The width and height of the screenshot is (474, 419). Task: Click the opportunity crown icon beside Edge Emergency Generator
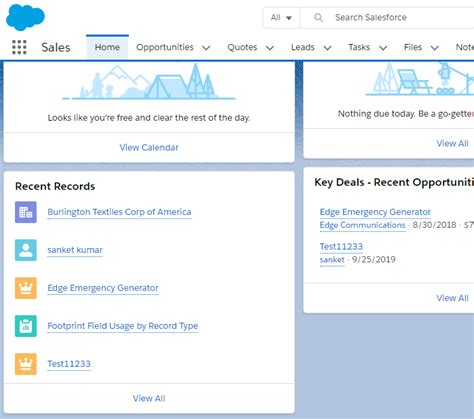point(26,288)
